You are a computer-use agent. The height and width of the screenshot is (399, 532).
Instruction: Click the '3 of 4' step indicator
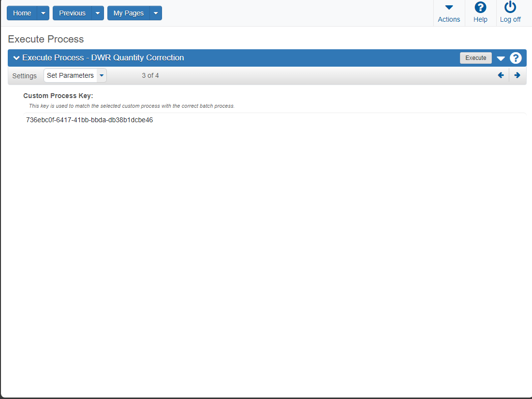coord(150,75)
